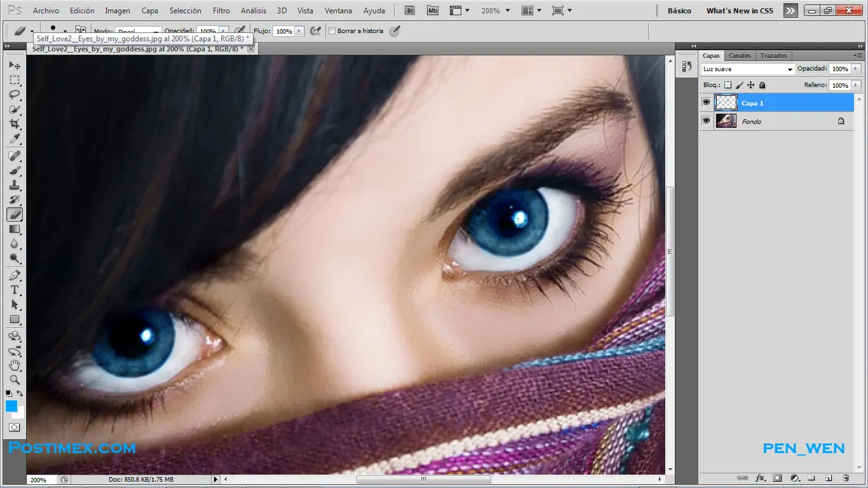Screen dimensions: 868x488
Task: Launch Adobe Bridge from the Br icon
Action: point(410,10)
